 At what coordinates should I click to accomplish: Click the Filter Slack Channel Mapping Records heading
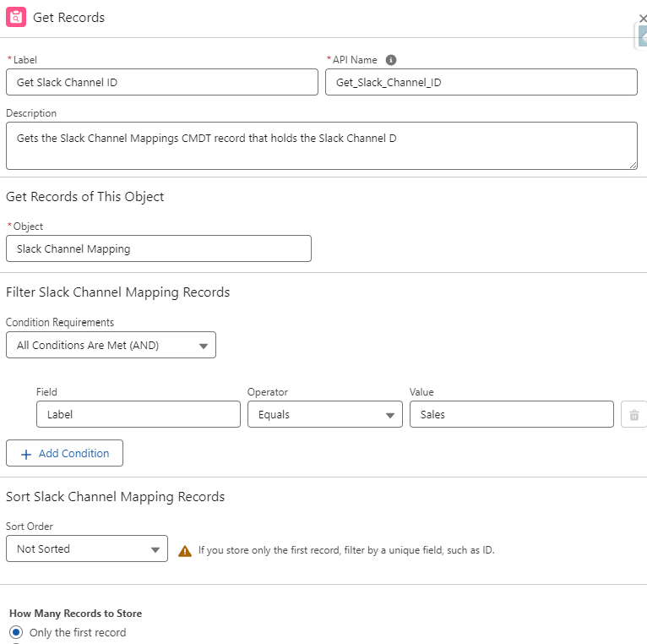(x=117, y=292)
